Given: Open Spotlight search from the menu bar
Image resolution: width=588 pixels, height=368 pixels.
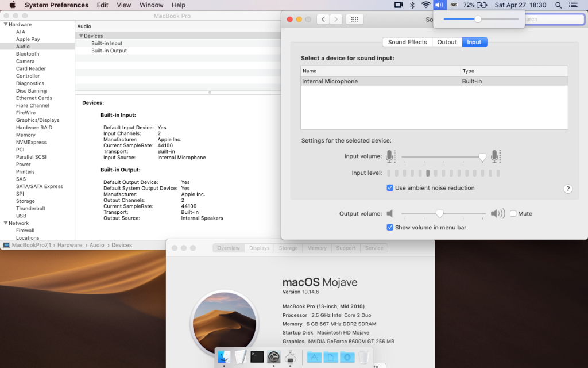Looking at the screenshot, I should 558,5.
